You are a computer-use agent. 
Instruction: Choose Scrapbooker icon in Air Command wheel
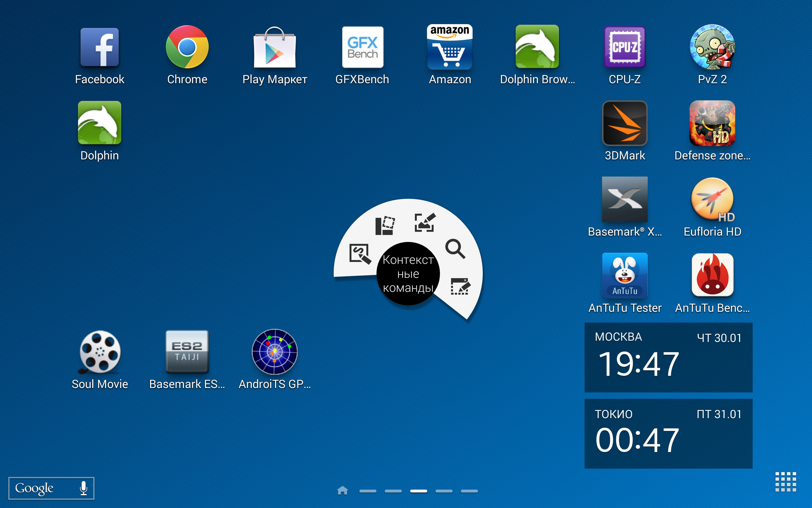[x=385, y=226]
